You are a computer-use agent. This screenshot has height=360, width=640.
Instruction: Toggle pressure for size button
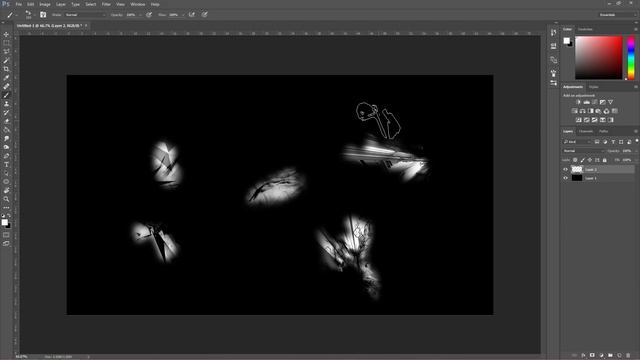coord(204,15)
